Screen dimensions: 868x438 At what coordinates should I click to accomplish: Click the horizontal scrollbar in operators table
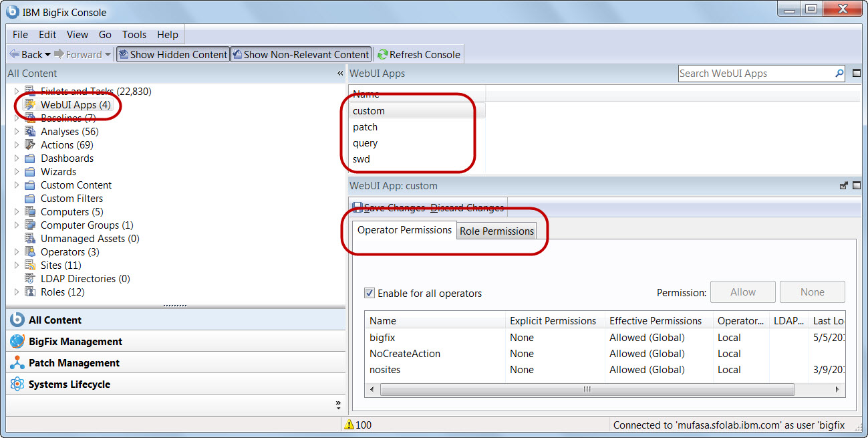(x=586, y=389)
